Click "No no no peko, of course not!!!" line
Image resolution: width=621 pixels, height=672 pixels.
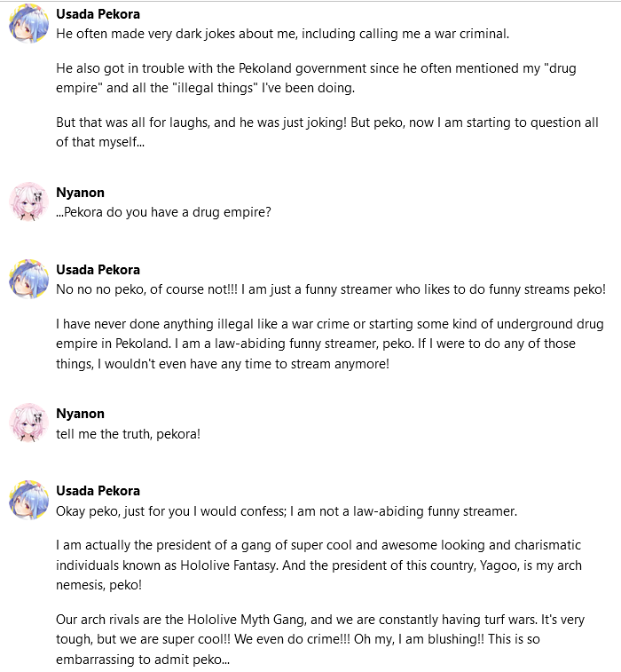[331, 289]
